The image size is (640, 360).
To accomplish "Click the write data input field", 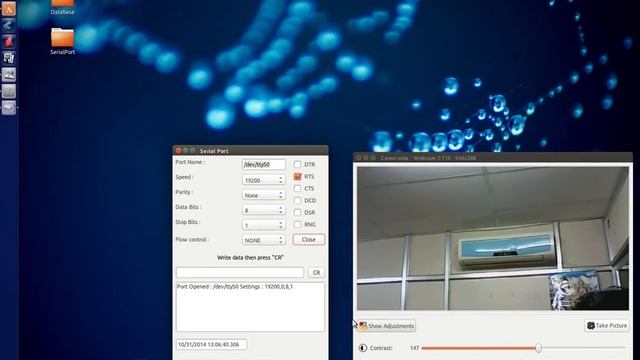I will click(x=240, y=272).
